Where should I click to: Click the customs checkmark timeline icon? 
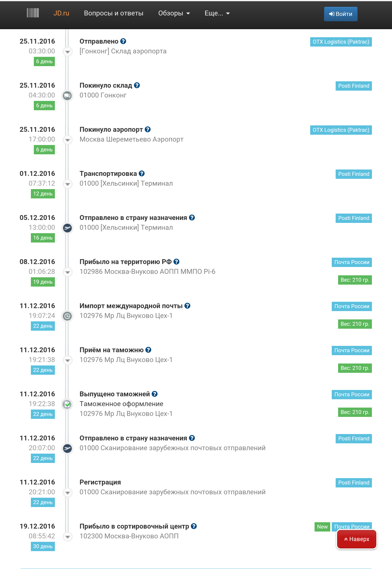coord(67,404)
